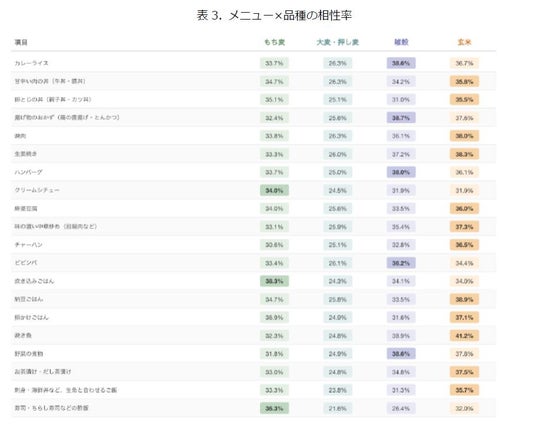Click highlighted purple 雑穀 cell in カレーライス row

pos(401,63)
